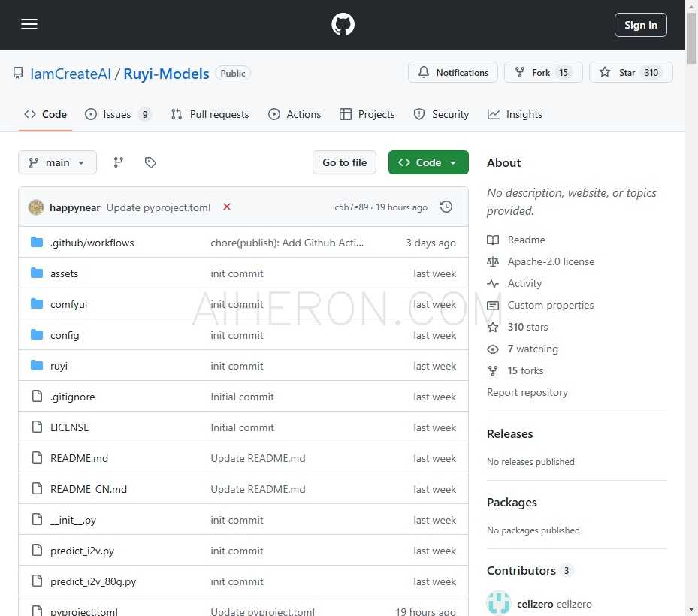Open the Pull requests tab

pos(210,114)
